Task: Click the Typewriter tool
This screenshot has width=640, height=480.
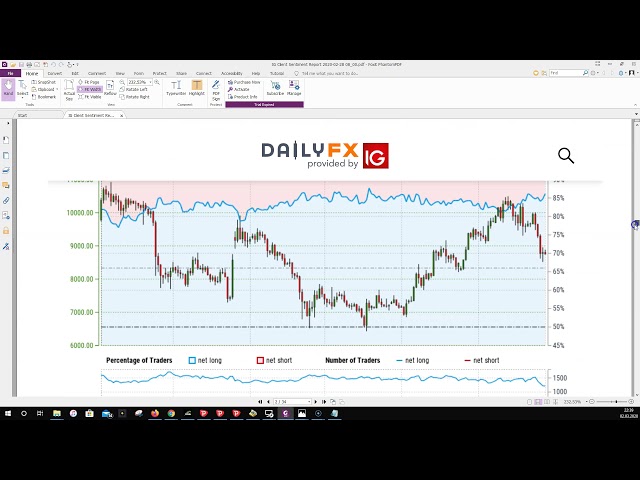Action: click(x=176, y=87)
